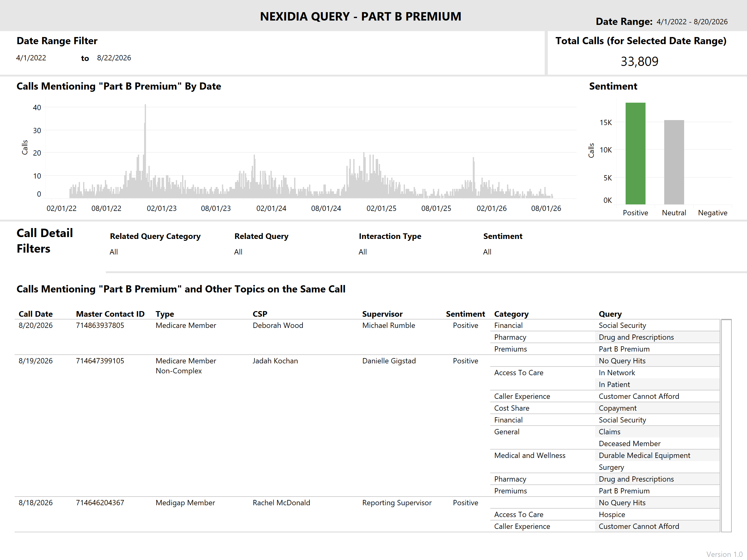Click the start date 4/1/2022 filter field
This screenshot has width=747, height=560.
click(31, 58)
